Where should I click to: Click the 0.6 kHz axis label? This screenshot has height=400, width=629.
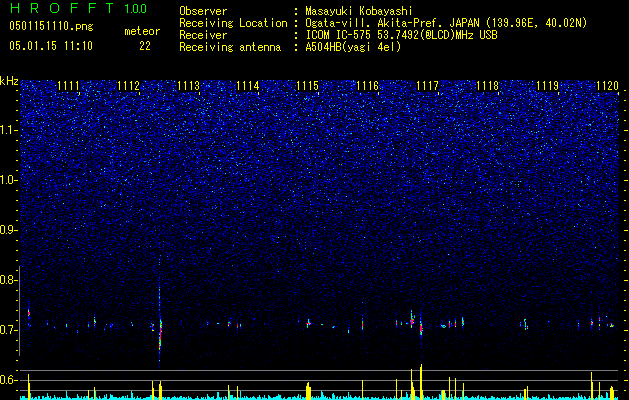point(8,380)
